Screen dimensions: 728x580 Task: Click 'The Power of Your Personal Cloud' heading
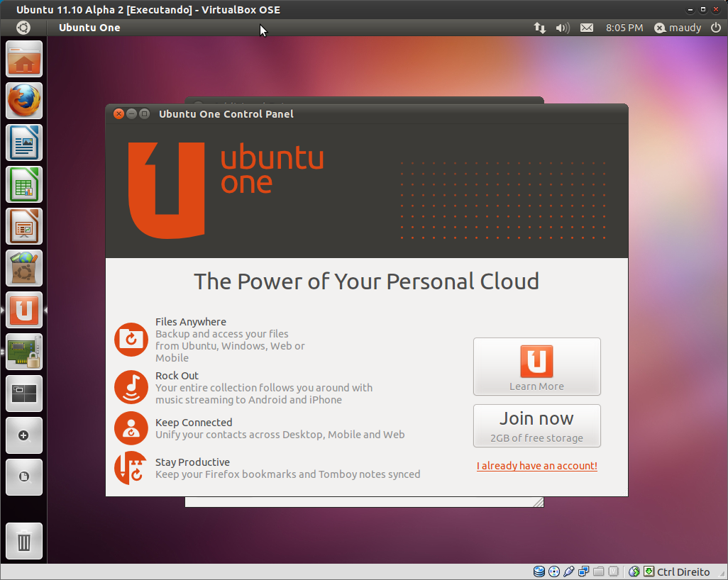[366, 281]
